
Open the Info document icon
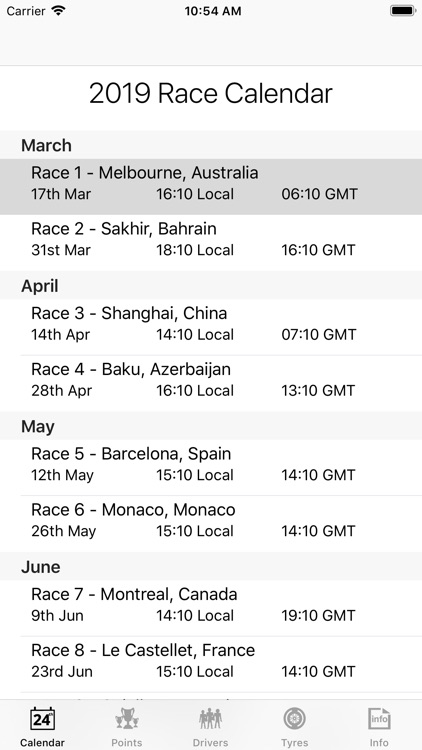coord(379,719)
